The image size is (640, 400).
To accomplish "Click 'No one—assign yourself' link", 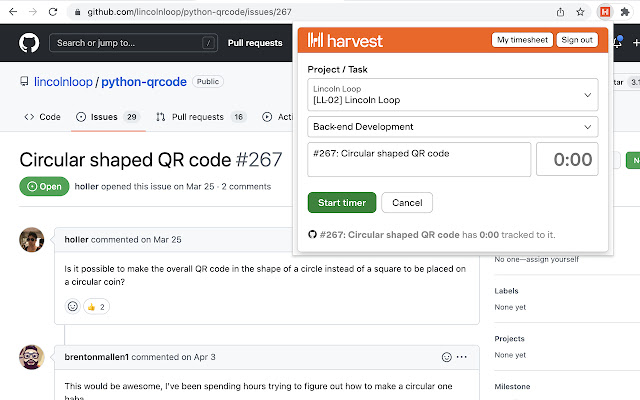I will coord(537,259).
